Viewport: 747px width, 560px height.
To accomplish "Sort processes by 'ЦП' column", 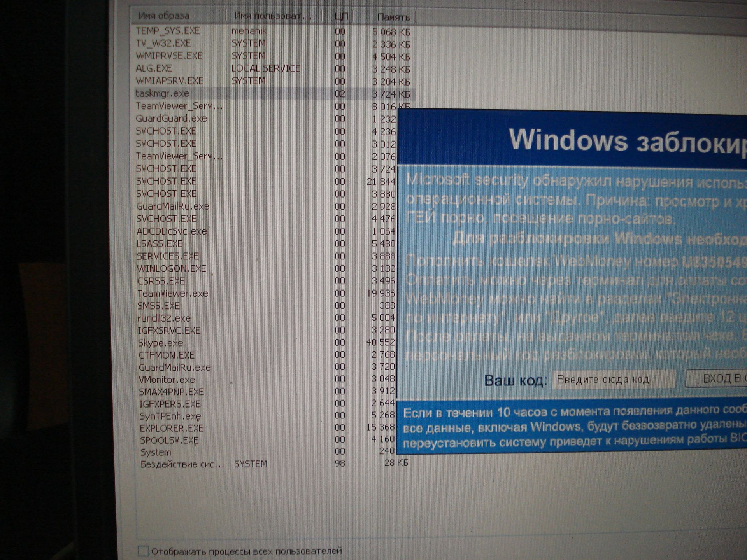I will (x=340, y=17).
